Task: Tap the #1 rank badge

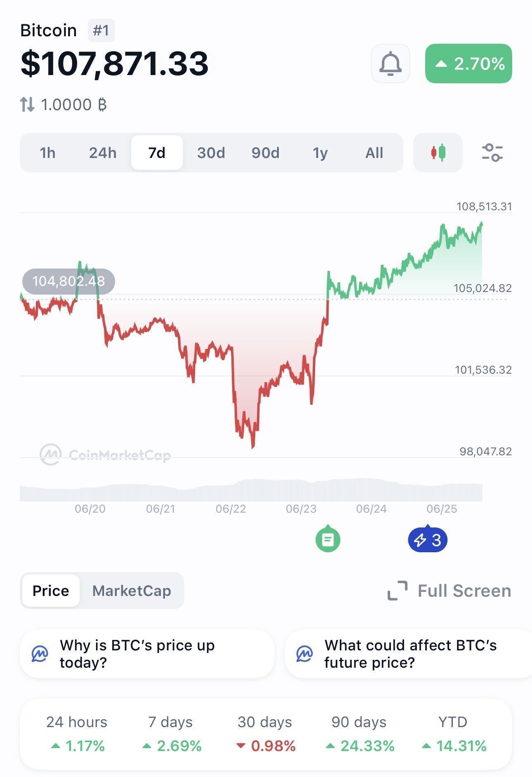Action: click(x=101, y=31)
